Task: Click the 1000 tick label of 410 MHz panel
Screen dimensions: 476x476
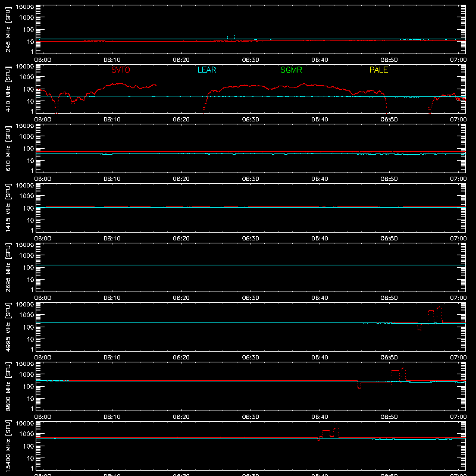Action: click(x=27, y=77)
